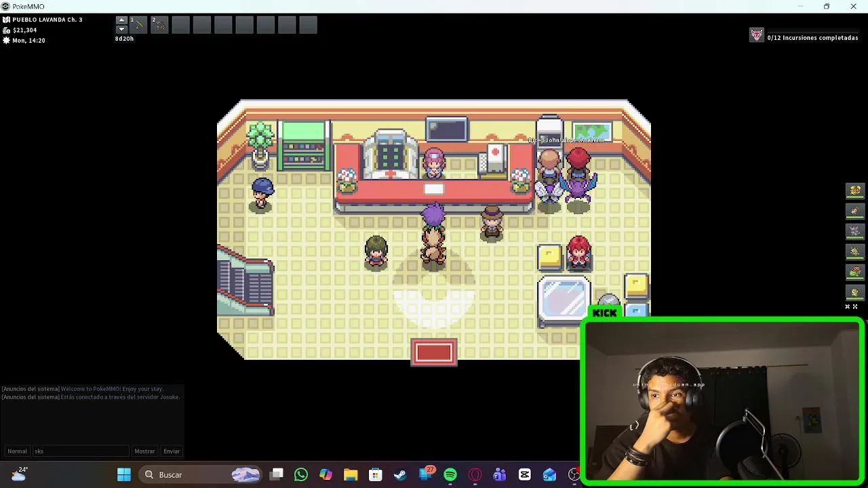Click the '0/12 Incursiones completadas' text
This screenshot has width=868, height=488.
pyautogui.click(x=812, y=38)
